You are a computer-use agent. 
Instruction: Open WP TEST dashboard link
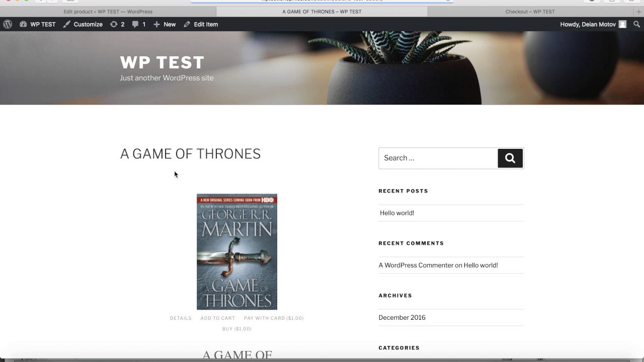click(x=38, y=24)
